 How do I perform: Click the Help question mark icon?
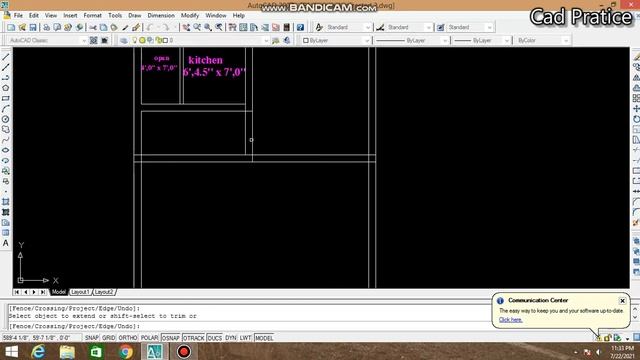300,27
